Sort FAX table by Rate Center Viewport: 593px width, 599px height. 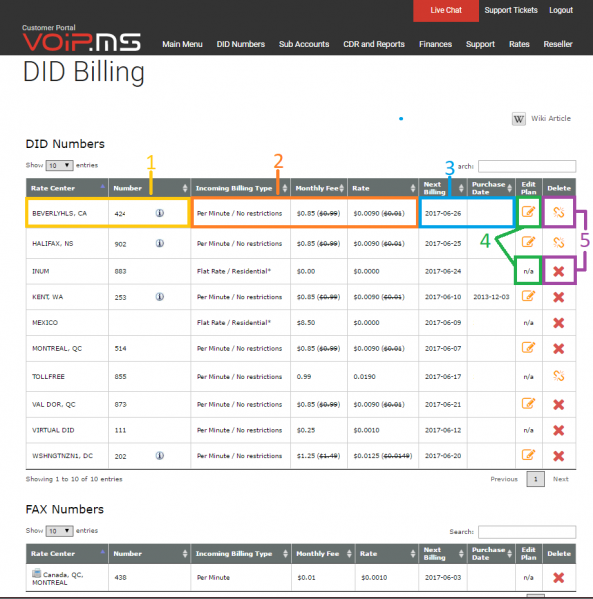point(67,554)
